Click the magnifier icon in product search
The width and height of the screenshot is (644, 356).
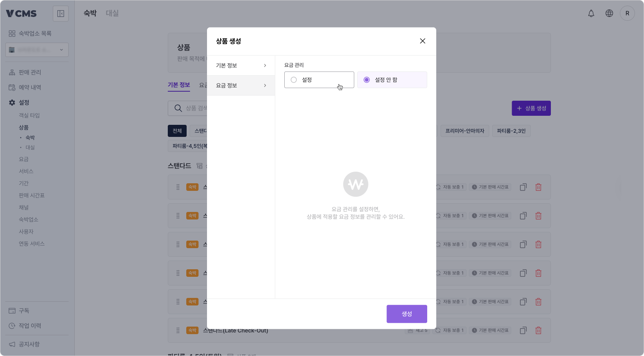[178, 108]
